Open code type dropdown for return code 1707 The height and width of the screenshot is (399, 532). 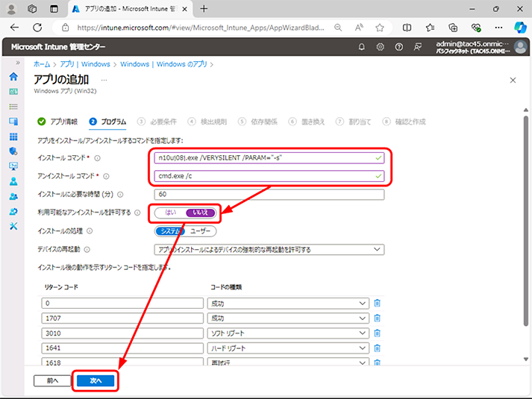288,318
